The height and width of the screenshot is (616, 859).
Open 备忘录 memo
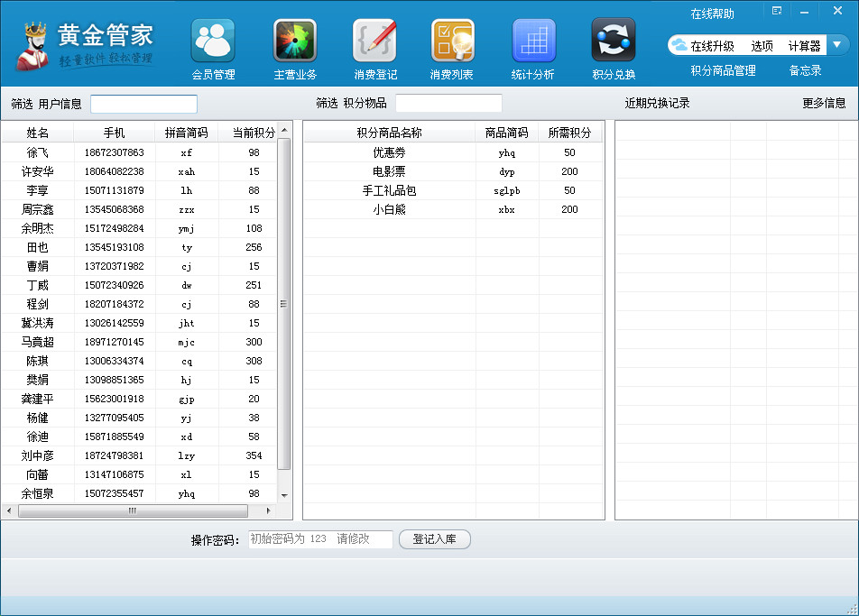click(805, 70)
